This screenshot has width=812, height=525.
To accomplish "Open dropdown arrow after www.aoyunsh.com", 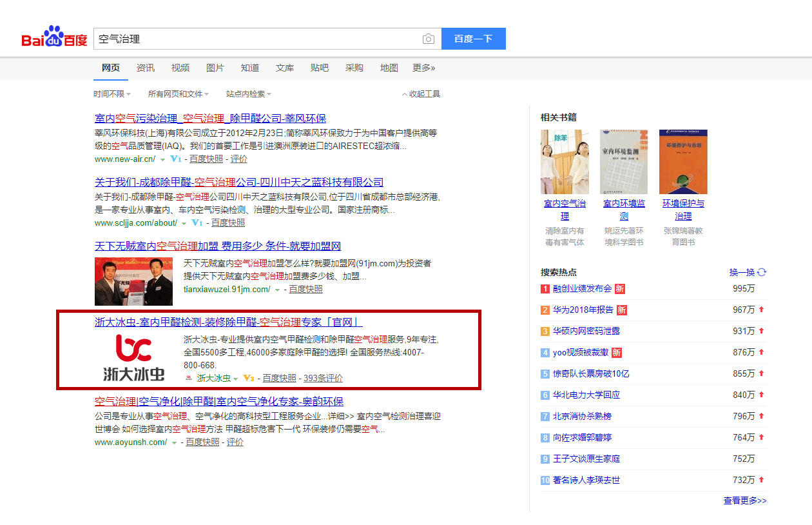I will (x=174, y=443).
